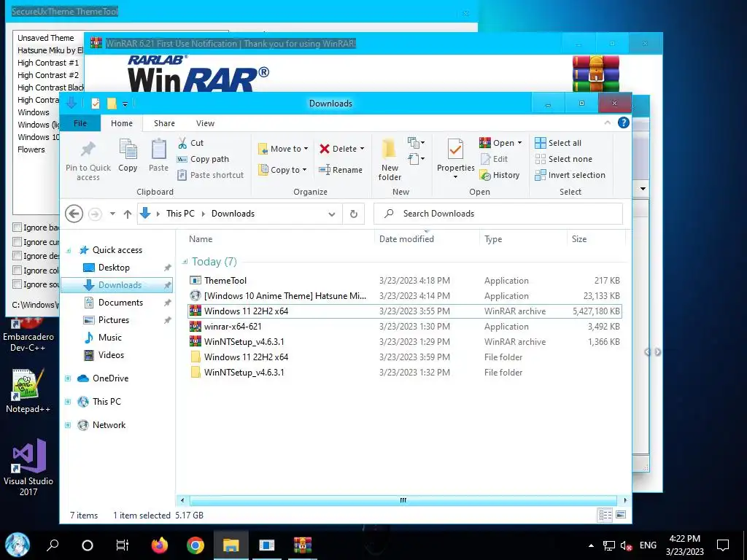Sort by Date modified column header

click(x=406, y=239)
